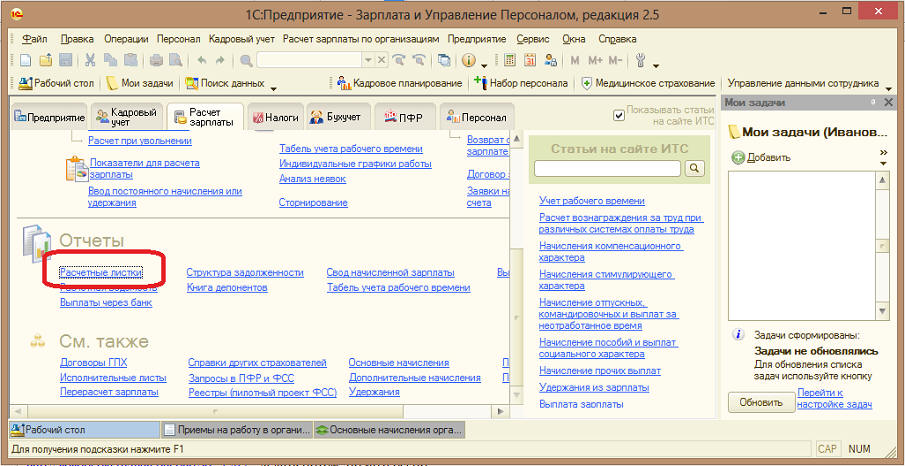The width and height of the screenshot is (905, 466).
Task: Open the dropdown arrow beside wrench icon
Action: pos(656,65)
